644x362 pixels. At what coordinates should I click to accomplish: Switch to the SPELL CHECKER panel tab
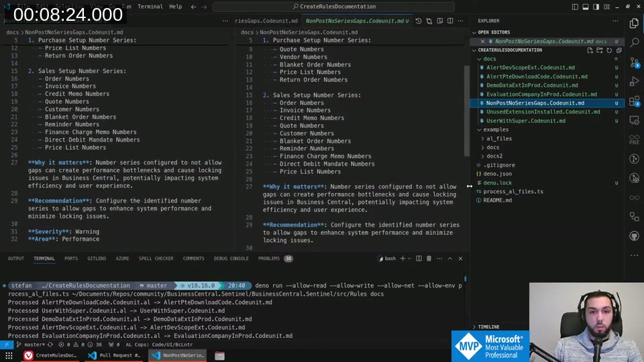(x=156, y=259)
